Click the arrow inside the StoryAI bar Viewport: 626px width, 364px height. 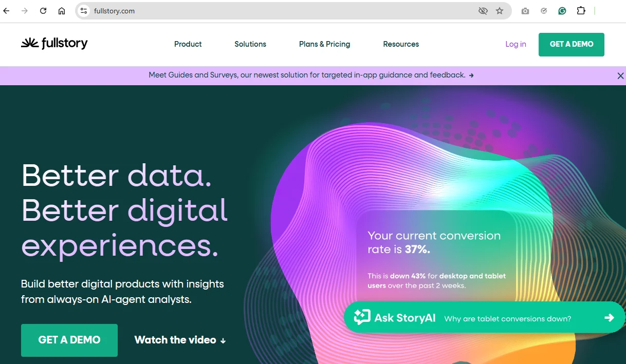tap(610, 317)
